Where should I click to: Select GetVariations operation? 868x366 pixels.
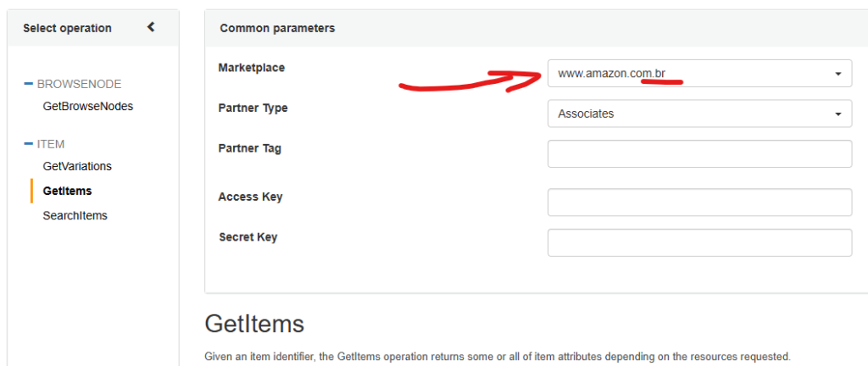point(77,166)
